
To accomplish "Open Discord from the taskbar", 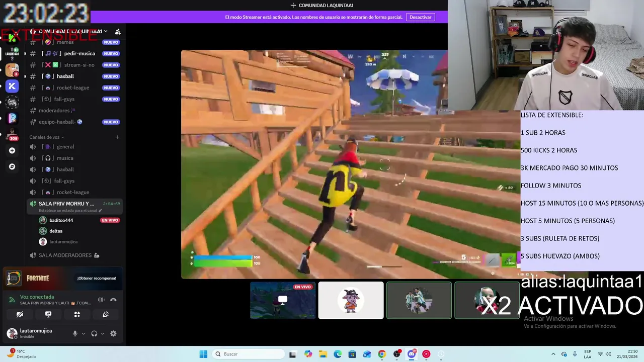I will pos(412,354).
